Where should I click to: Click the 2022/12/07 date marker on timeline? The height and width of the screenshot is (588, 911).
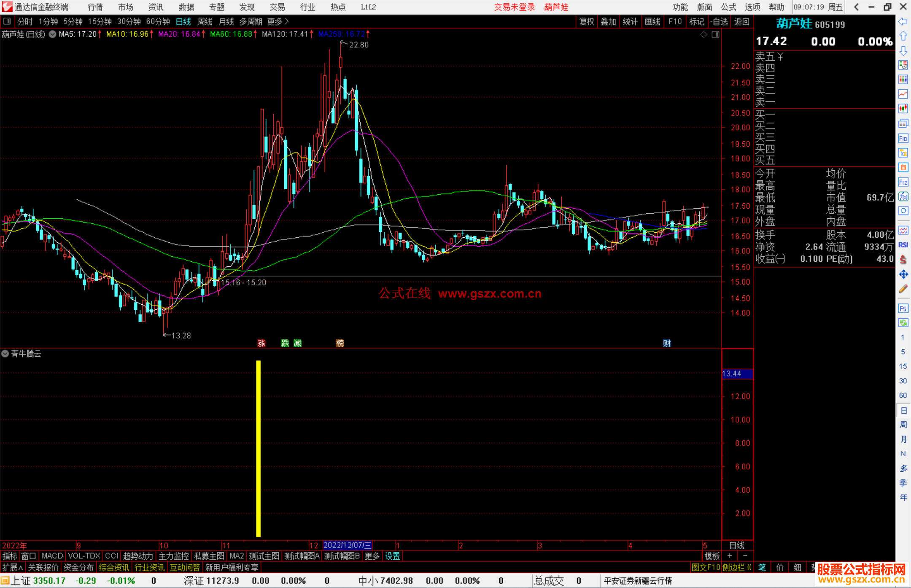[x=347, y=545]
